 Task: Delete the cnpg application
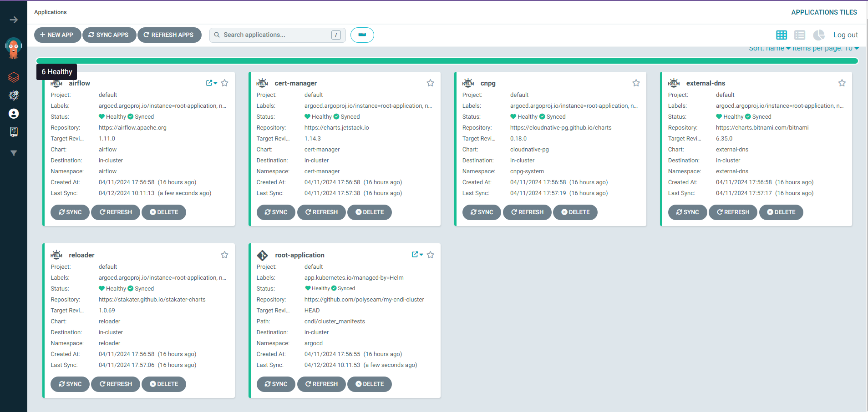575,212
